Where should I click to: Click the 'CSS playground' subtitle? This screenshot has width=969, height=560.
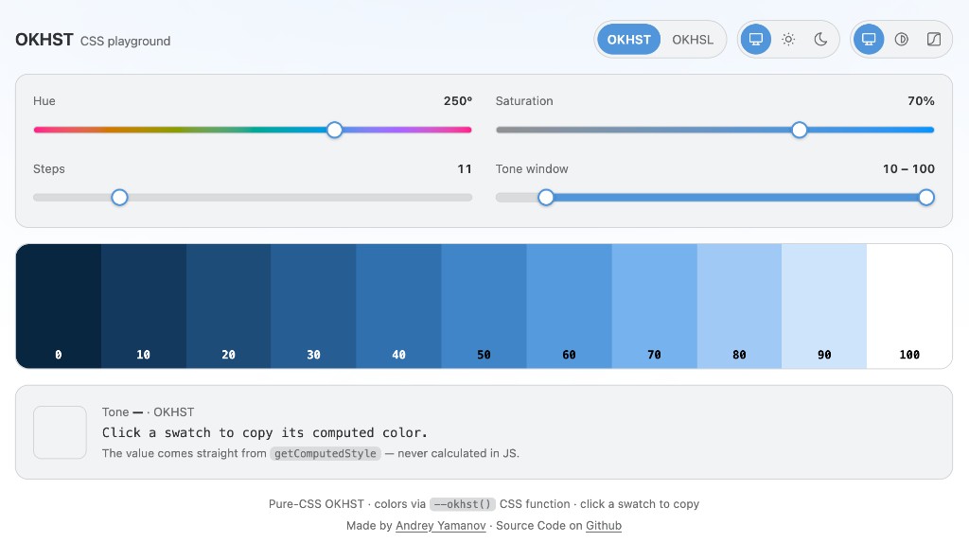126,41
